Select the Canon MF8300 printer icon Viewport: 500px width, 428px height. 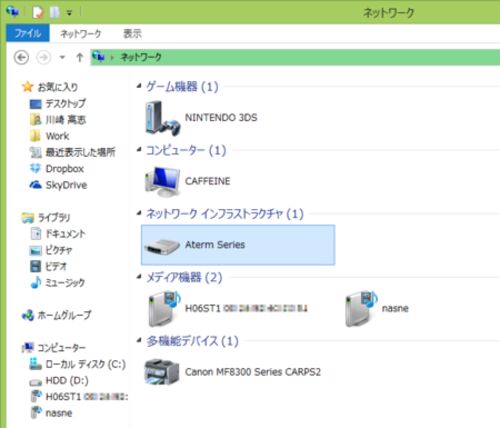[162, 372]
